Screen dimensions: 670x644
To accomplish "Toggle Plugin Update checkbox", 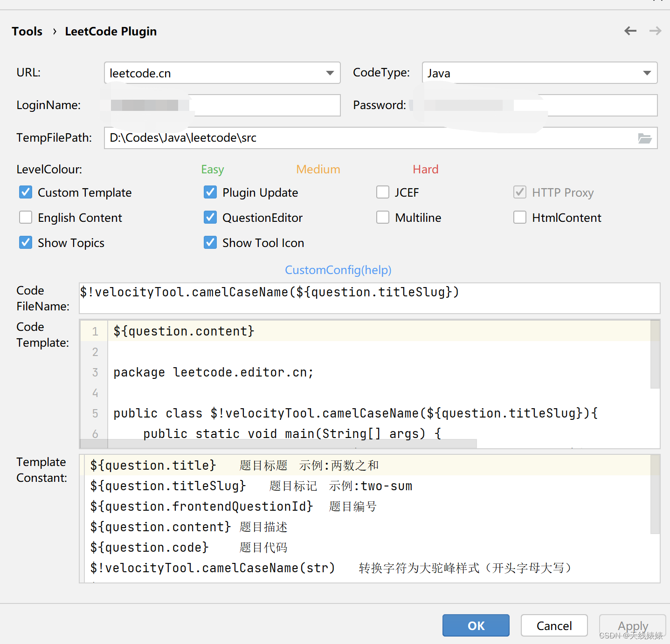I will tap(210, 192).
